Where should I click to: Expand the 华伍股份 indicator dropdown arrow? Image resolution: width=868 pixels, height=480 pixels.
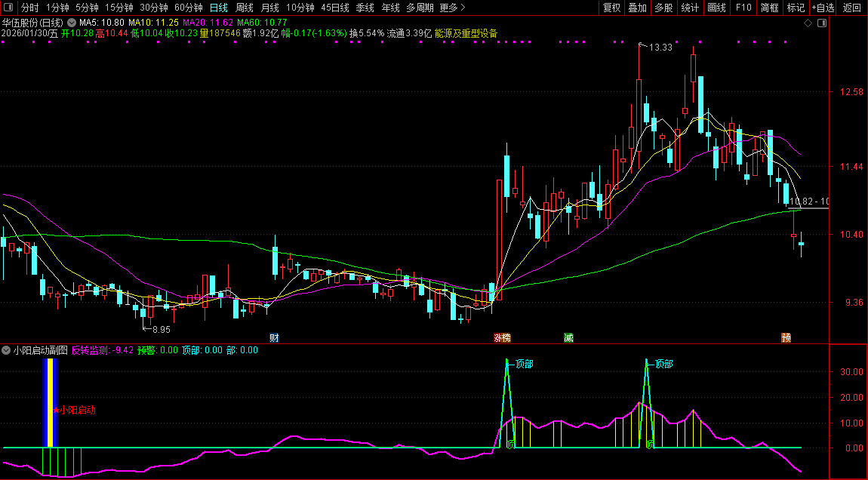coord(71,23)
